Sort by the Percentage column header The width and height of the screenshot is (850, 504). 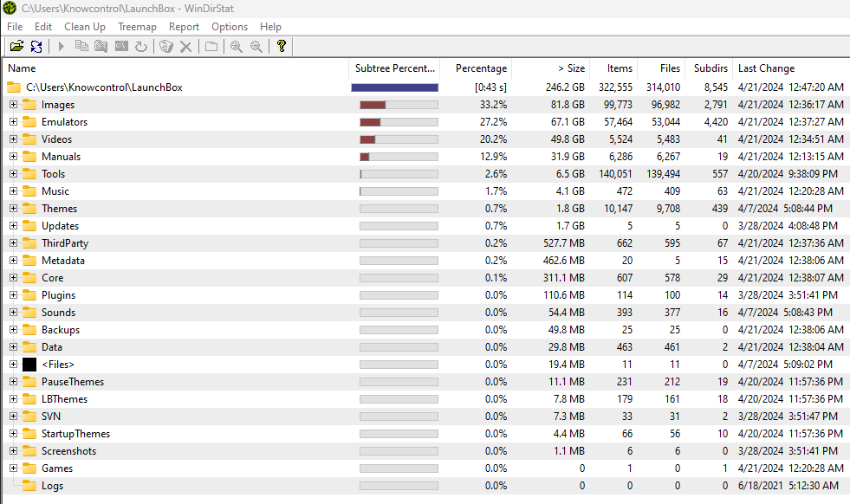[477, 68]
